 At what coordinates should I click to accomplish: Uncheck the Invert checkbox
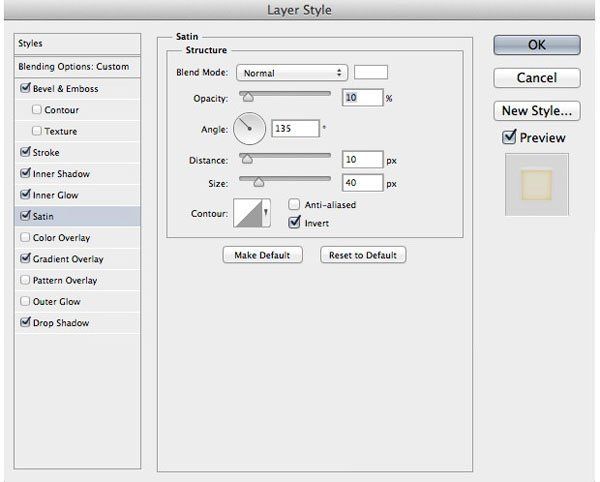coord(294,222)
